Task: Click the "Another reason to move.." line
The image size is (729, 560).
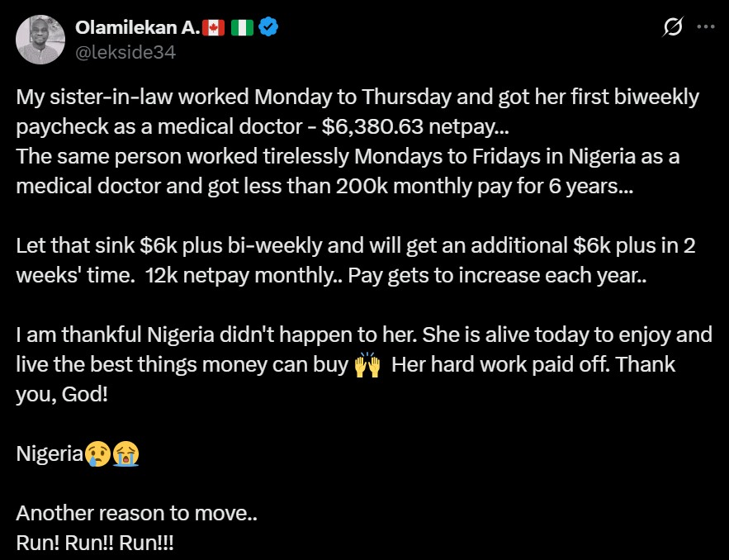Action: (x=136, y=513)
